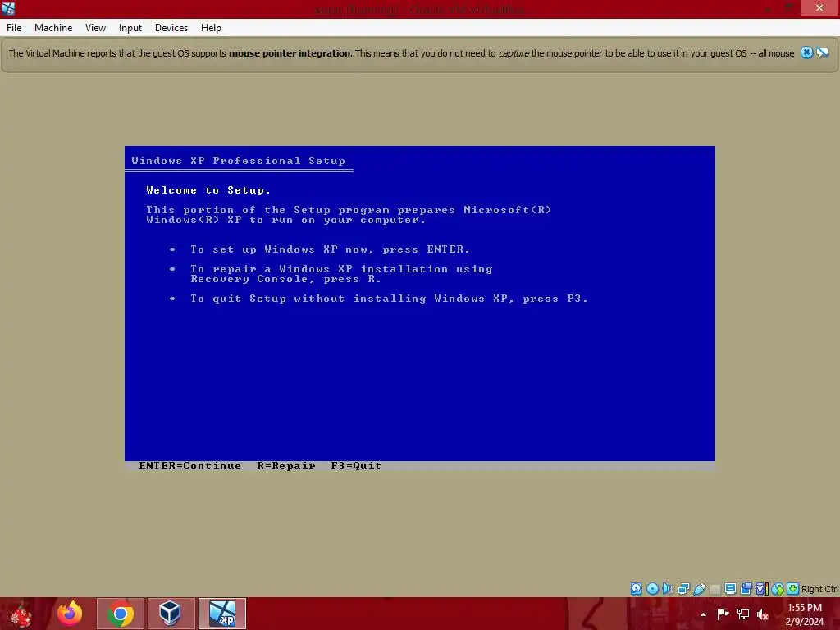
Task: Click the muted volume tray icon
Action: (763, 614)
